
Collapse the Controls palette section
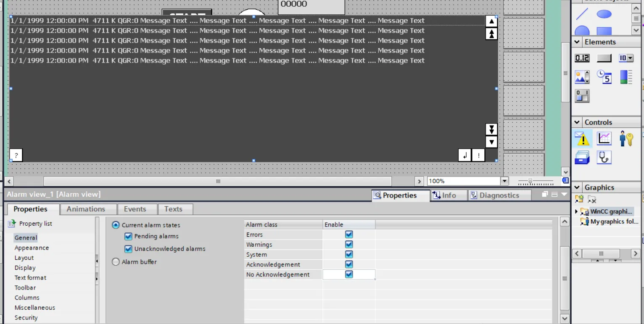tap(577, 122)
